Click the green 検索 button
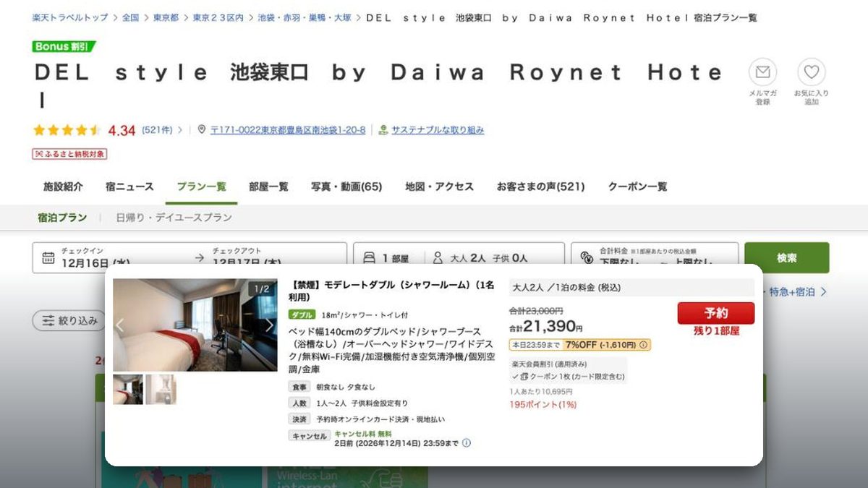 coord(787,258)
